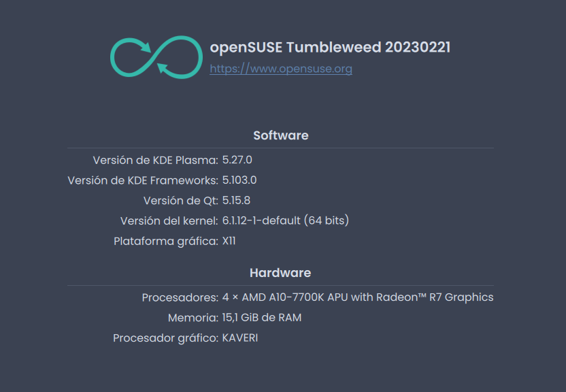Image resolution: width=566 pixels, height=392 pixels.
Task: Click the KDE Frameworks version value 5.103.0
Action: pyautogui.click(x=239, y=180)
